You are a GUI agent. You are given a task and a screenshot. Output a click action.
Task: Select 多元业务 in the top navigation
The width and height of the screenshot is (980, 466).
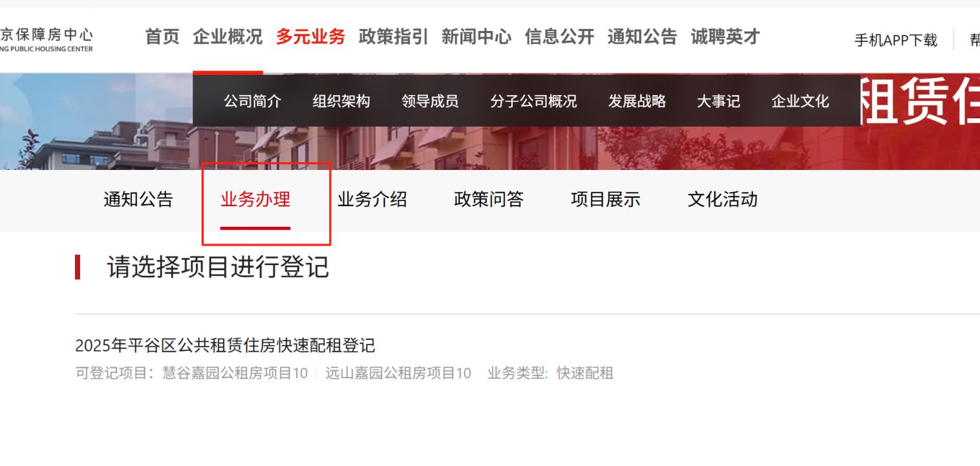pyautogui.click(x=311, y=37)
